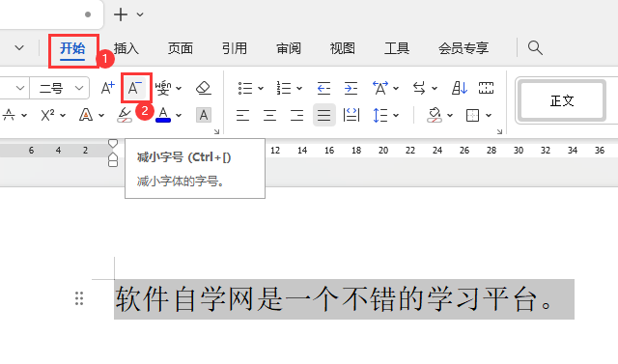Image resolution: width=618 pixels, height=364 pixels.
Task: Open the new tab dropdown arrow
Action: click(x=140, y=14)
